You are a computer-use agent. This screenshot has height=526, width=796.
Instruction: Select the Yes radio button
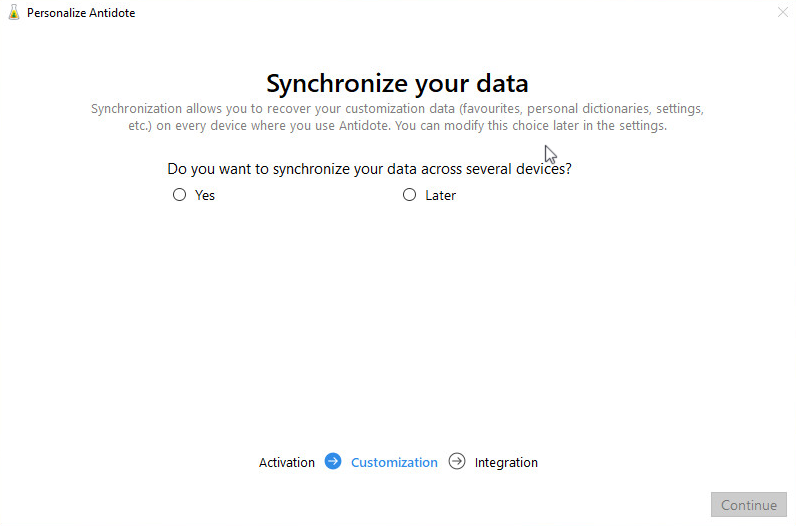click(180, 195)
